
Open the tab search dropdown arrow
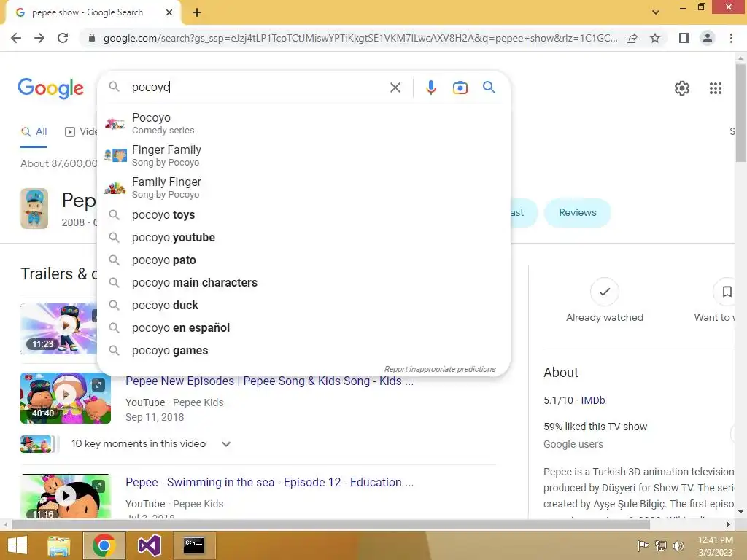[x=656, y=12]
